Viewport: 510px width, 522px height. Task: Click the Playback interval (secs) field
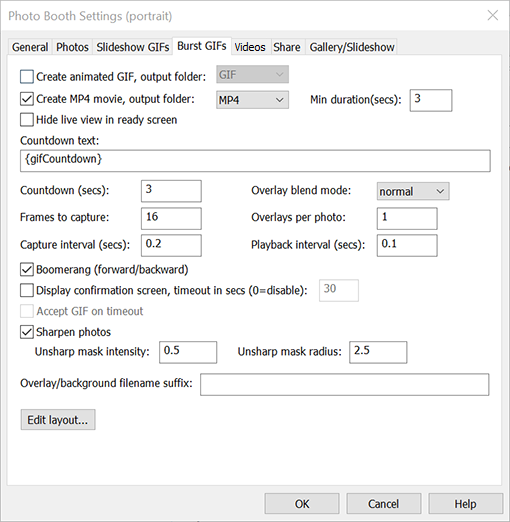coord(407,245)
